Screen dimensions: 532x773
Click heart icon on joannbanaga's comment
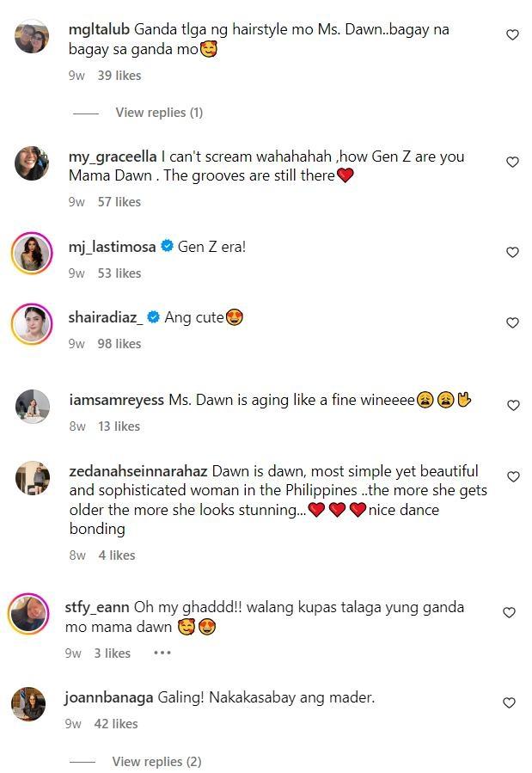point(509,702)
